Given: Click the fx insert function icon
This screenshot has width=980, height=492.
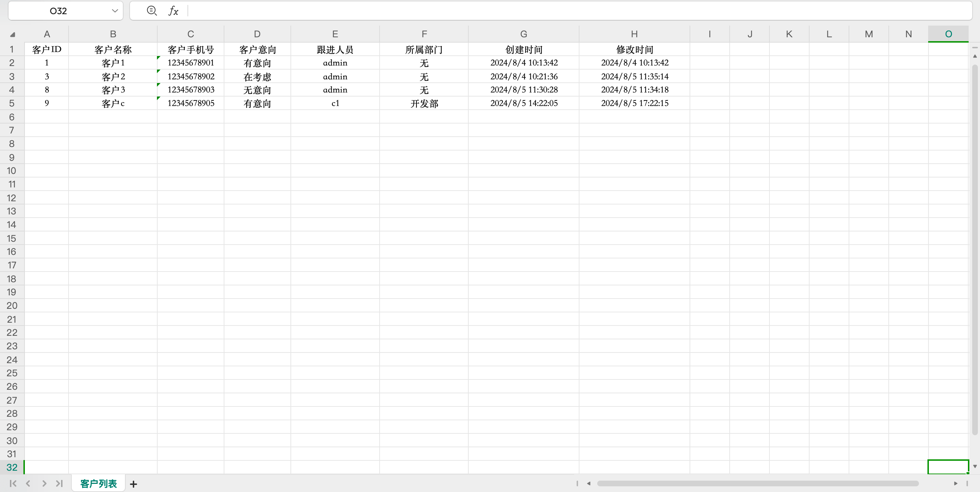Looking at the screenshot, I should (173, 11).
